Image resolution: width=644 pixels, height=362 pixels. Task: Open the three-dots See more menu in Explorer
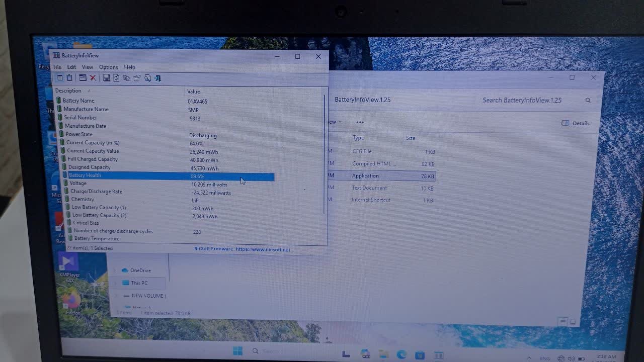click(x=360, y=122)
